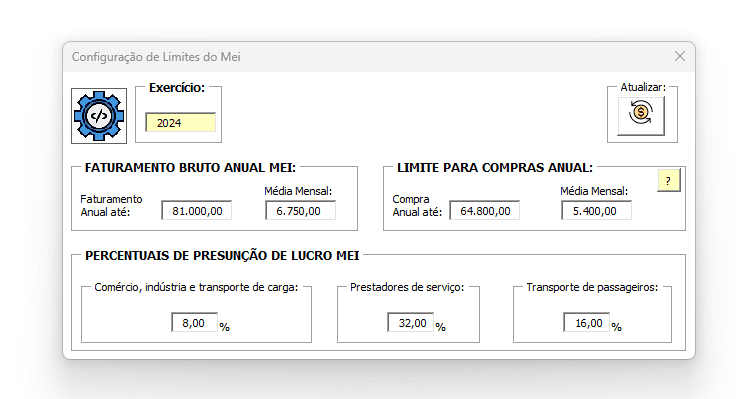Click the Exercício year field showing 2024
The width and height of the screenshot is (754, 399).
[x=180, y=123]
